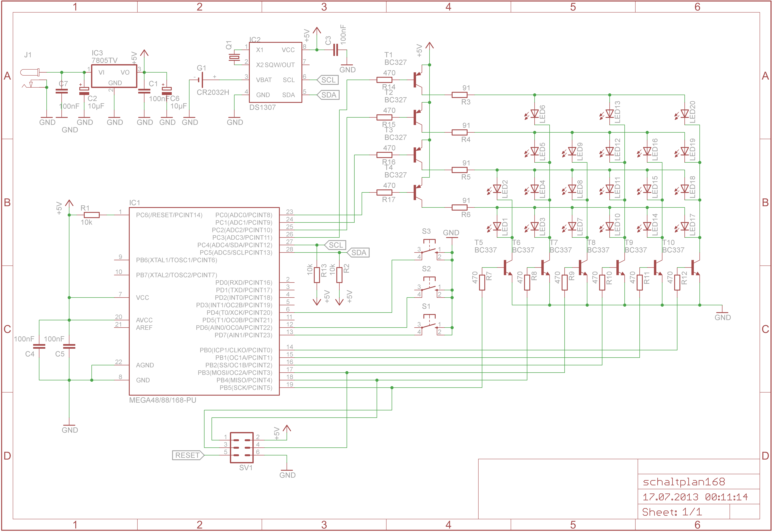Viewport: 772px width, 532px height.
Task: Click the AVCC pin label
Action: (x=144, y=320)
